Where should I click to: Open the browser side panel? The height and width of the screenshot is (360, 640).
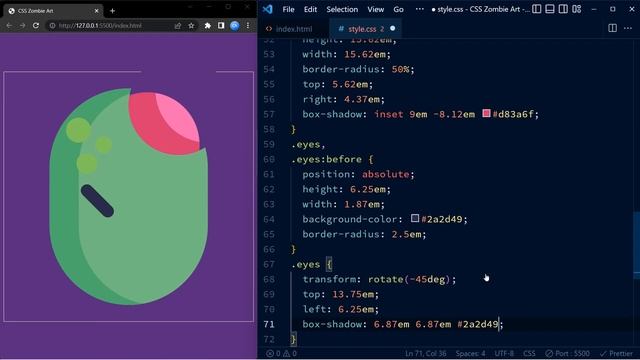[221, 26]
